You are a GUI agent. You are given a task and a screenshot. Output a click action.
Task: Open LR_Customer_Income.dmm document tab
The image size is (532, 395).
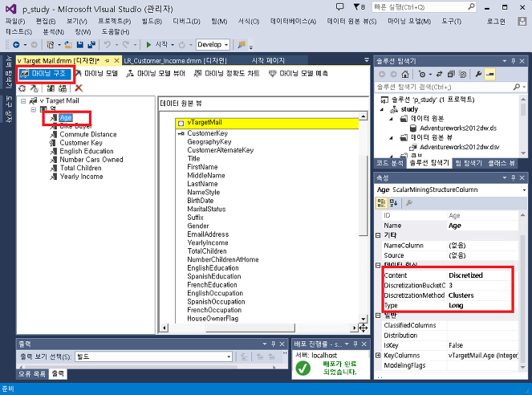tap(175, 61)
